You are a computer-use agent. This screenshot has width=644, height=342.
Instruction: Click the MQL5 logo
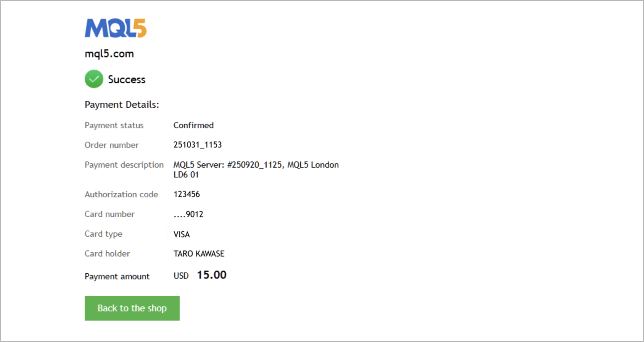(x=115, y=28)
